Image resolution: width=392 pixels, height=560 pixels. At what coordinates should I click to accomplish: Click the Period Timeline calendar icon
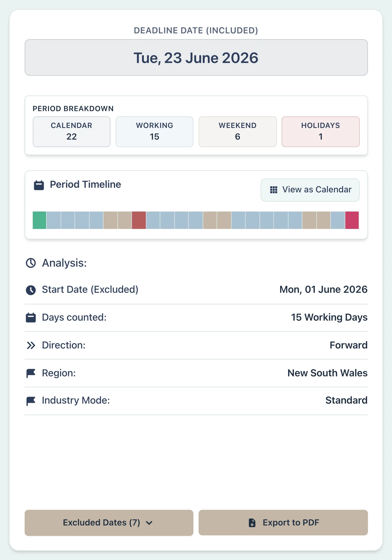click(39, 185)
